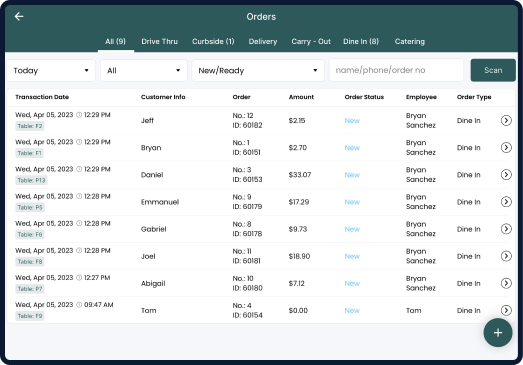Switch to the Dine In (8) tab
Screen dimensions: 523x365
[361, 41]
